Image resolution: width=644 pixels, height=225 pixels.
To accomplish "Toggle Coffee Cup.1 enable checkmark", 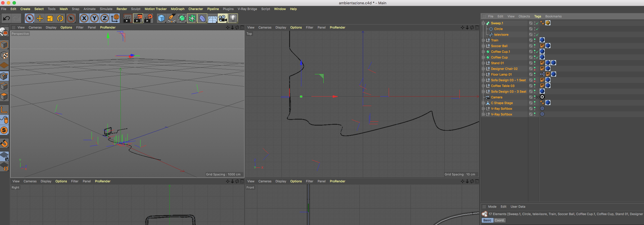I will (x=537, y=52).
